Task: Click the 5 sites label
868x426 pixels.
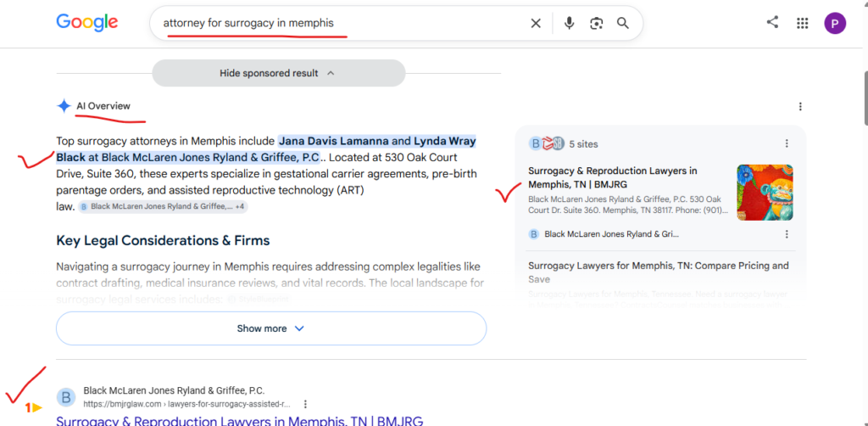Action: click(x=583, y=144)
